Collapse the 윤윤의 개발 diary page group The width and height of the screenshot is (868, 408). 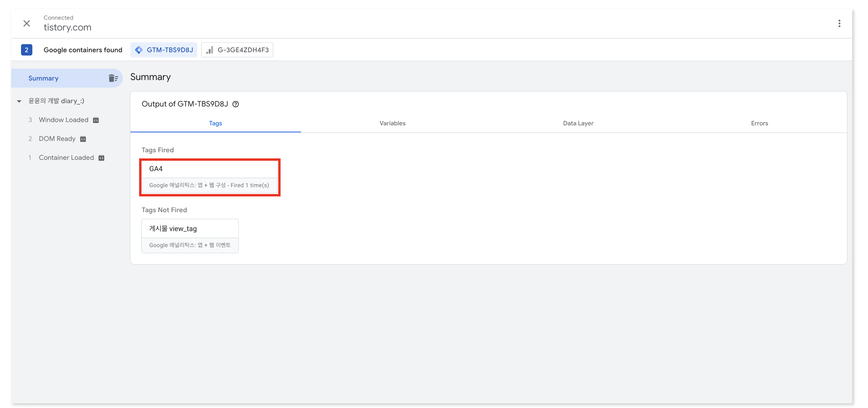coord(19,101)
